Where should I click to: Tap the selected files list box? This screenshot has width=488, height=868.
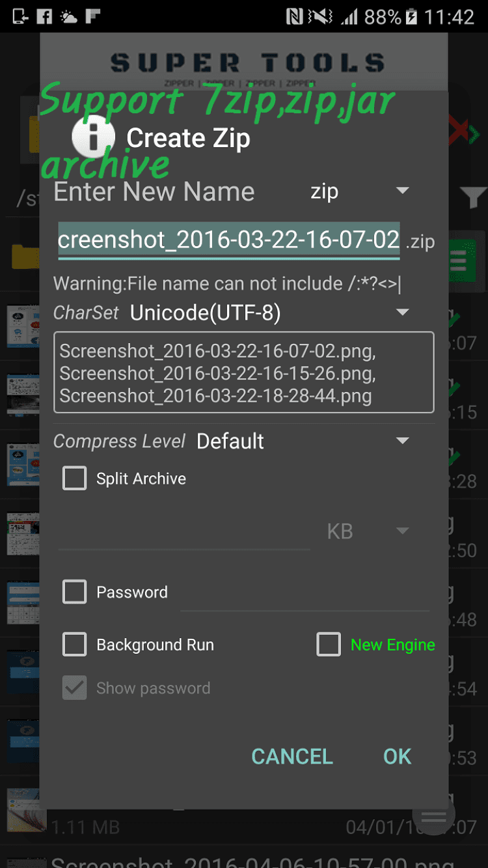click(243, 373)
